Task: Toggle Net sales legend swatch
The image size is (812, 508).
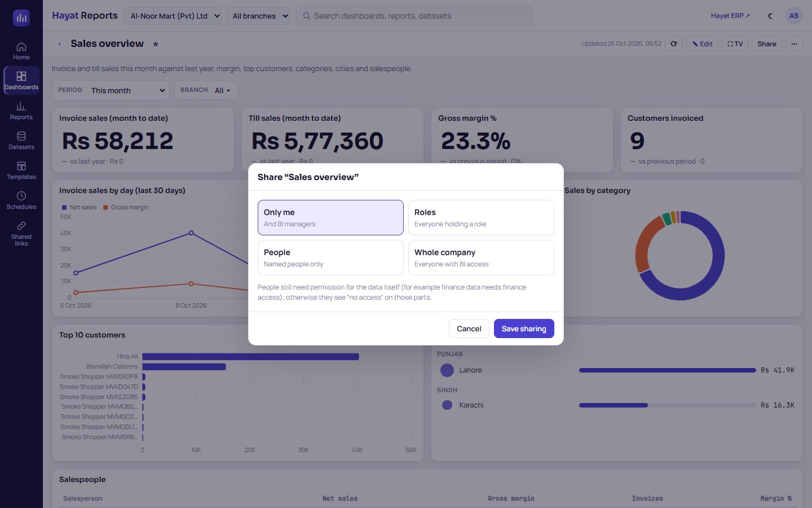Action: (64, 207)
